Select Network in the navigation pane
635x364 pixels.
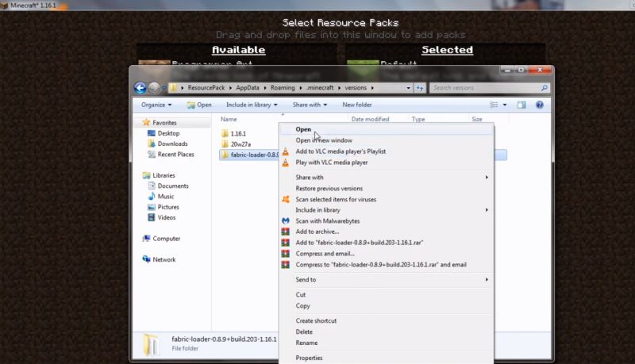(x=159, y=259)
